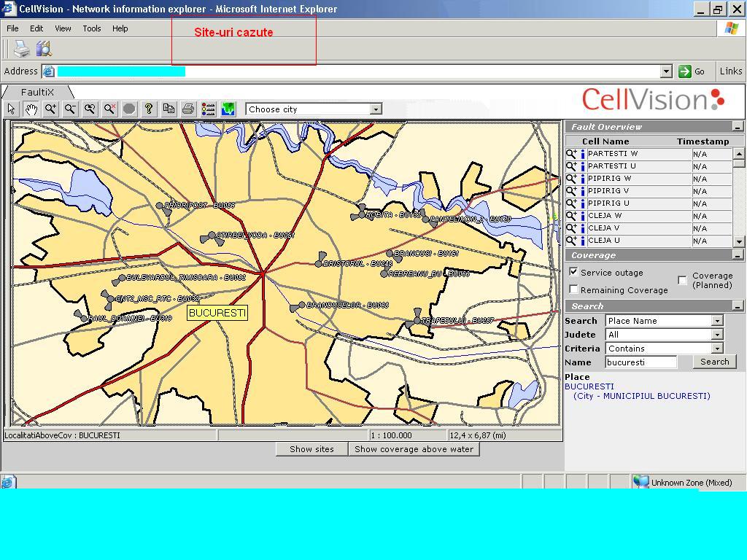Image resolution: width=747 pixels, height=560 pixels.
Task: Click fault list scroll down arrow
Action: tap(738, 241)
